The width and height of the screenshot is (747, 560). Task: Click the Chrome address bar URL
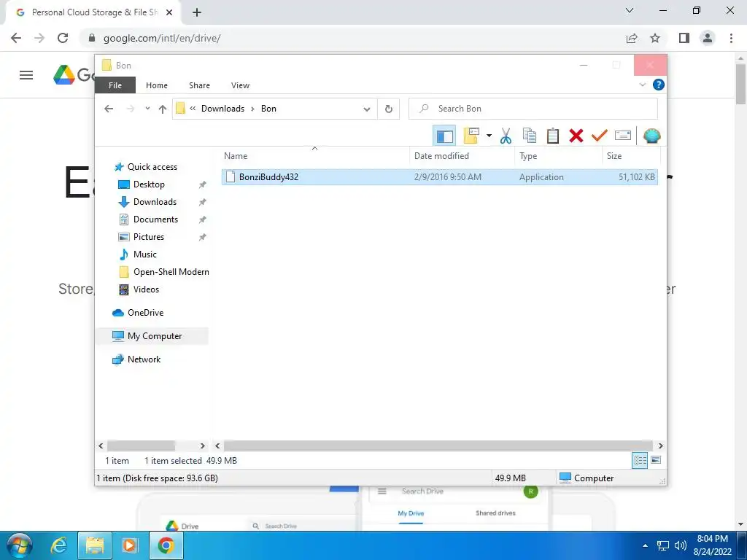point(162,38)
